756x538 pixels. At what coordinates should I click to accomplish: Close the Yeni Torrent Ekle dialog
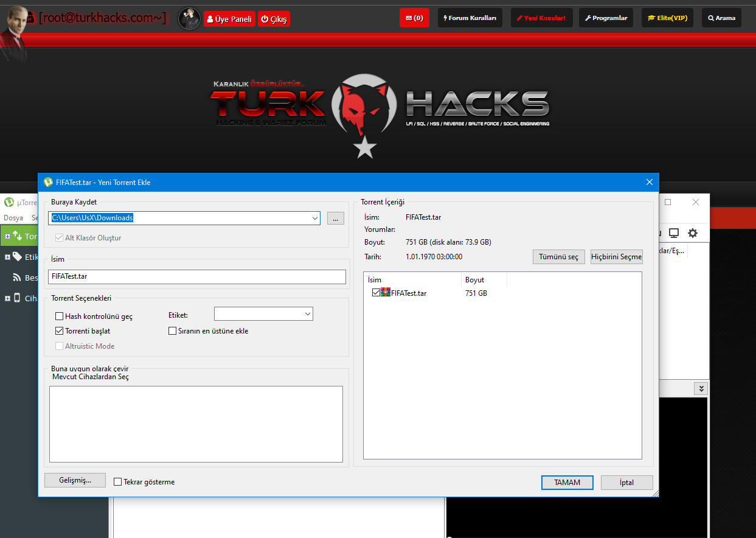coord(649,182)
